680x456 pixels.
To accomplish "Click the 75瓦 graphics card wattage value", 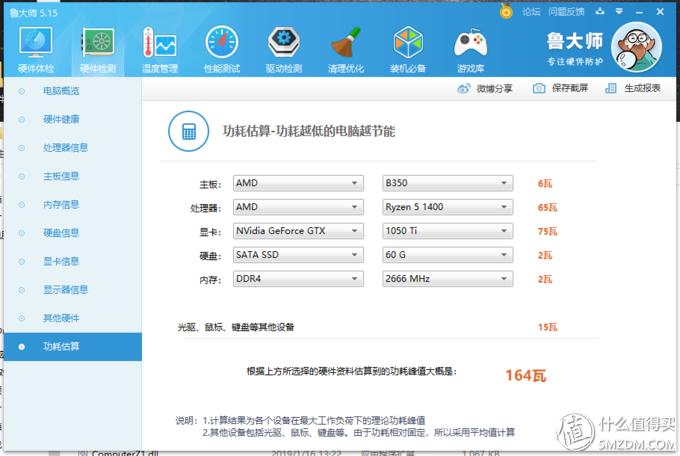I will pyautogui.click(x=547, y=231).
